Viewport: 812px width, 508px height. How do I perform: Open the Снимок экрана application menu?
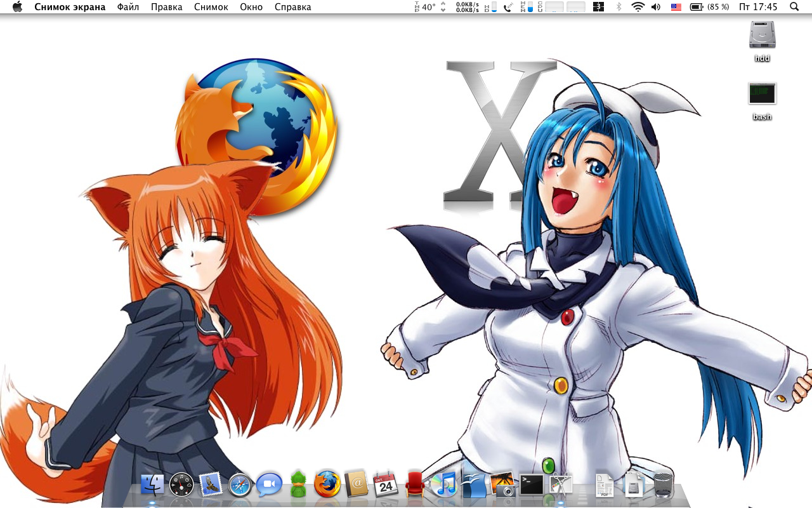click(x=70, y=7)
